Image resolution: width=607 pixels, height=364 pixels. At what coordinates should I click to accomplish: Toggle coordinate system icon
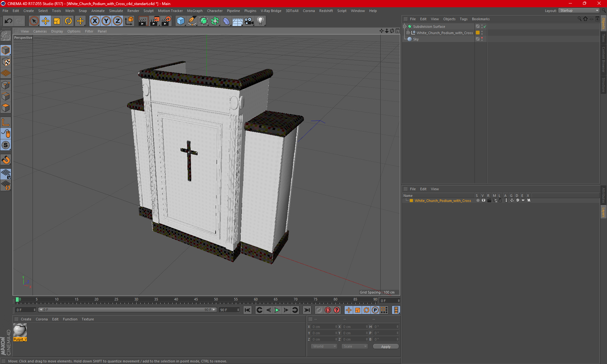click(129, 21)
